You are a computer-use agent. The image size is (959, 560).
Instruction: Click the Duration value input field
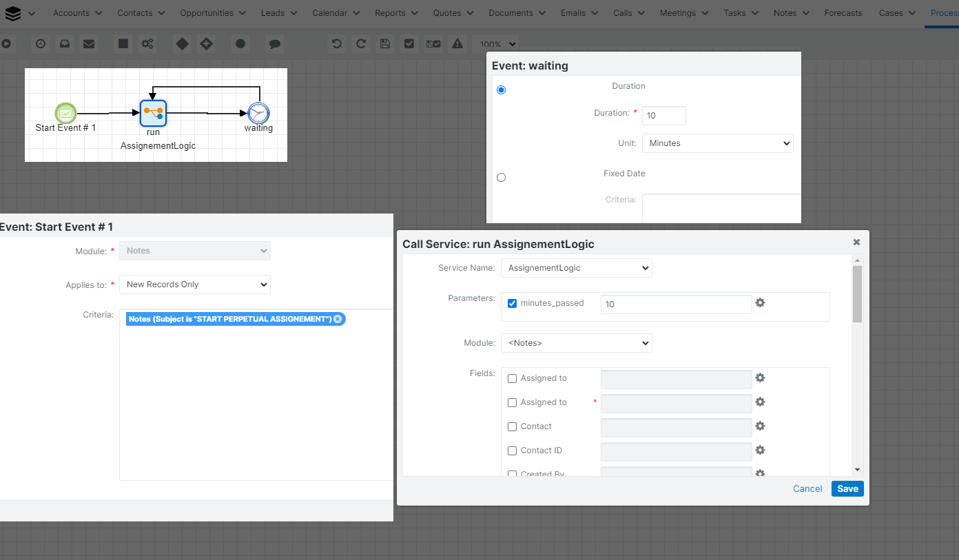click(664, 116)
